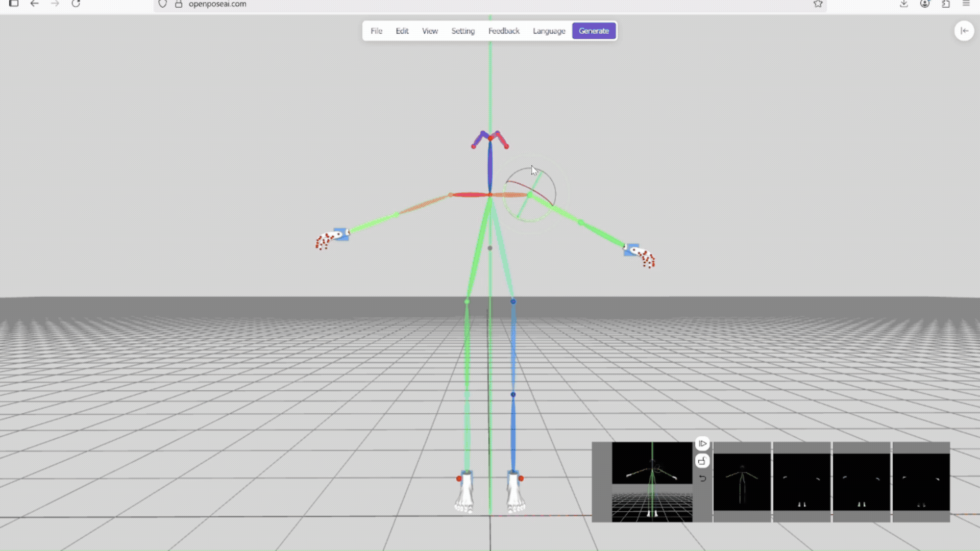
Task: Select the red ankle joint on the left foot
Action: (459, 479)
